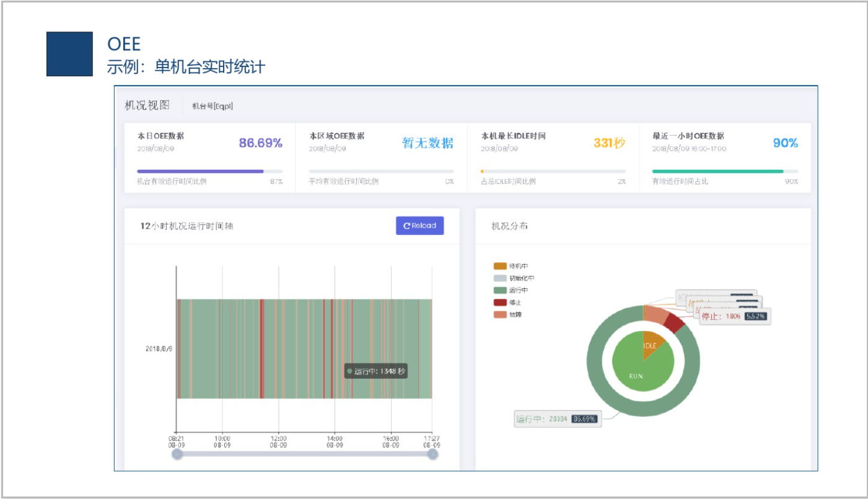The image size is (868, 499).
Task: Click the 暂无数据 text in 本区域OEE数据 card
Action: pyautogui.click(x=429, y=142)
